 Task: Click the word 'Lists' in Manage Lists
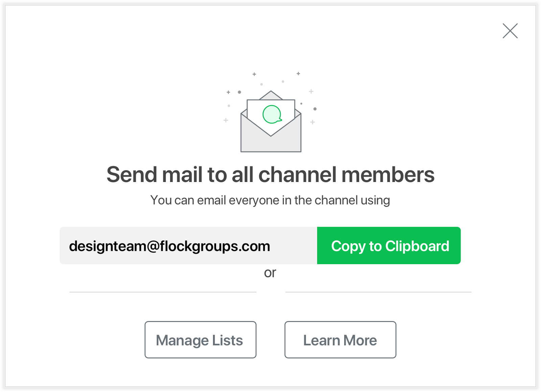pyautogui.click(x=228, y=340)
